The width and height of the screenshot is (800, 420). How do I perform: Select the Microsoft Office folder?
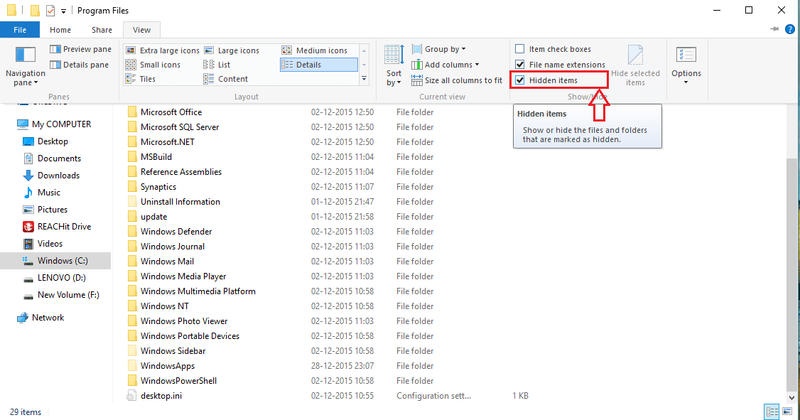click(x=171, y=112)
